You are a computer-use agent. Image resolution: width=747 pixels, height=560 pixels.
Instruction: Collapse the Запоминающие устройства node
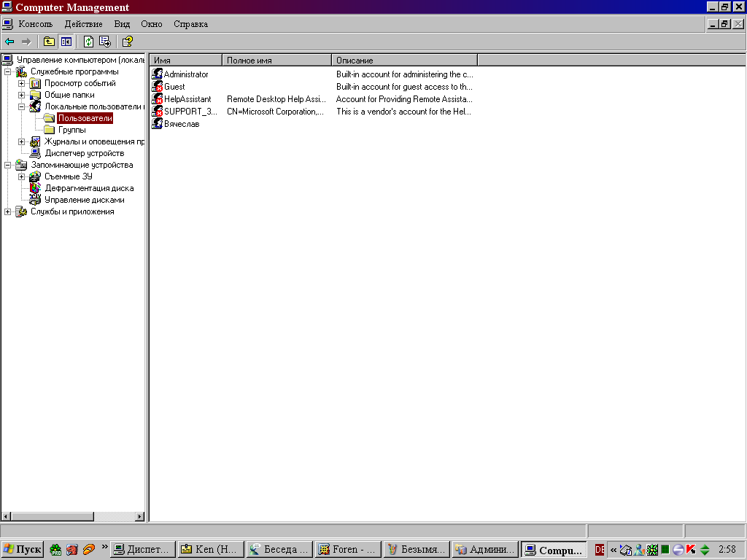click(x=8, y=166)
